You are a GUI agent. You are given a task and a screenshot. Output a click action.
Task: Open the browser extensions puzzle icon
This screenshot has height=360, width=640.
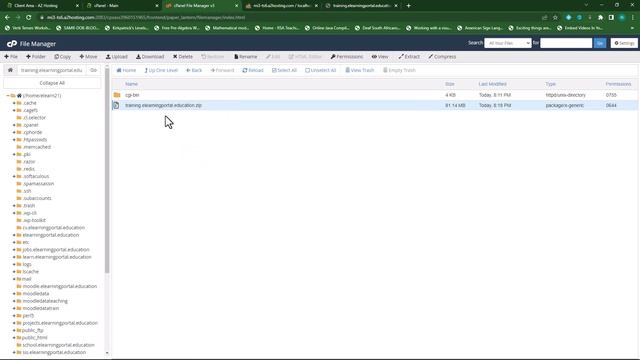coord(600,18)
